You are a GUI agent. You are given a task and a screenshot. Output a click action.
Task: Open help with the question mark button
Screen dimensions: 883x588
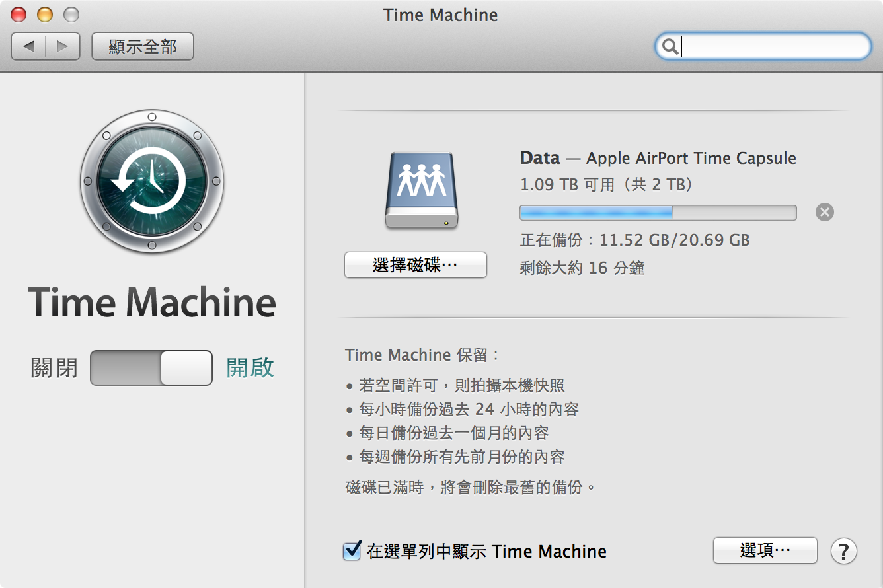844,551
